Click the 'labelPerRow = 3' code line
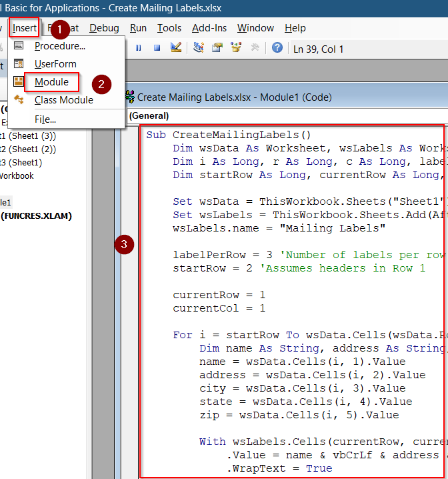448x479 pixels. tap(309, 255)
